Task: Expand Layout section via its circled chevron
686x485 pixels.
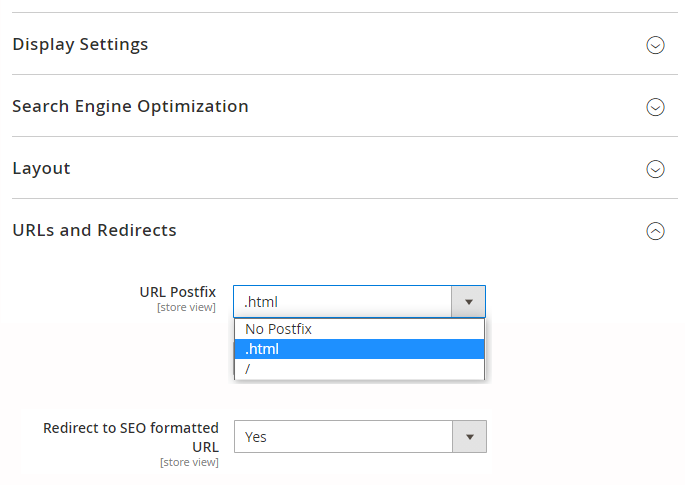Action: point(655,169)
